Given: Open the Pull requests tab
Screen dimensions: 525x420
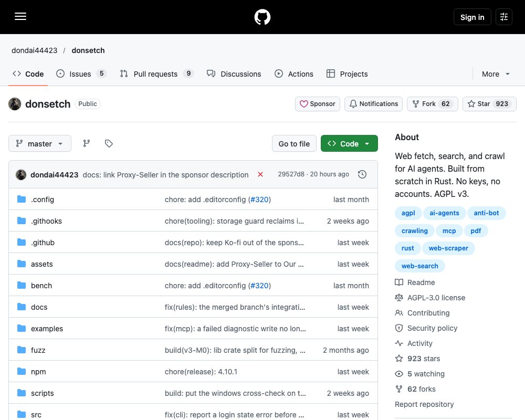Looking at the screenshot, I should [156, 73].
